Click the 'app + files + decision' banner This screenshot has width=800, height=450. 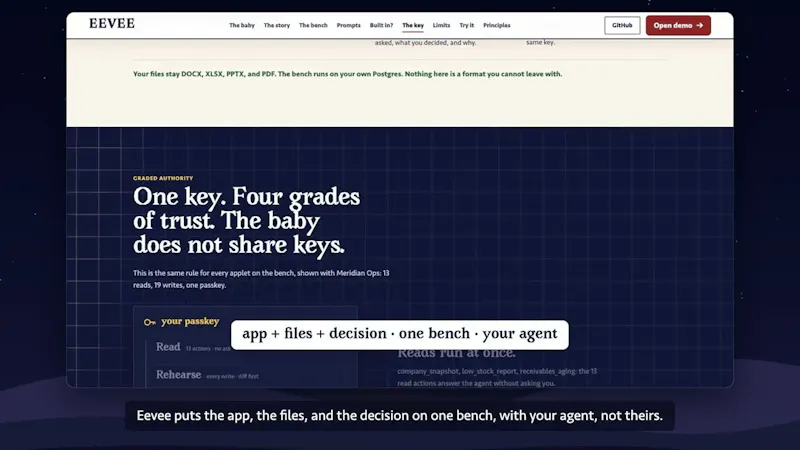pos(399,335)
